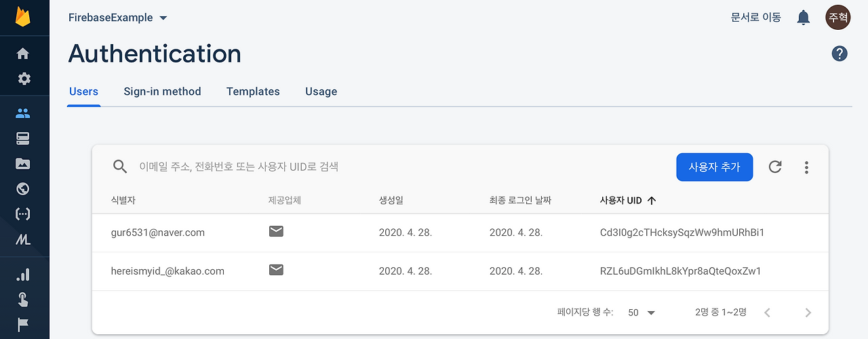Open the Firebase logo home
This screenshot has height=339, width=868.
tap(24, 17)
